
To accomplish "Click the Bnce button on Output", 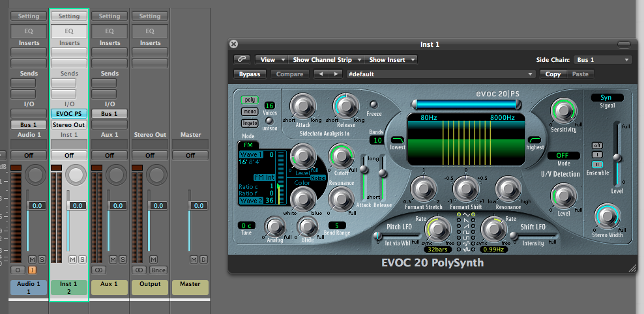I will 158,270.
